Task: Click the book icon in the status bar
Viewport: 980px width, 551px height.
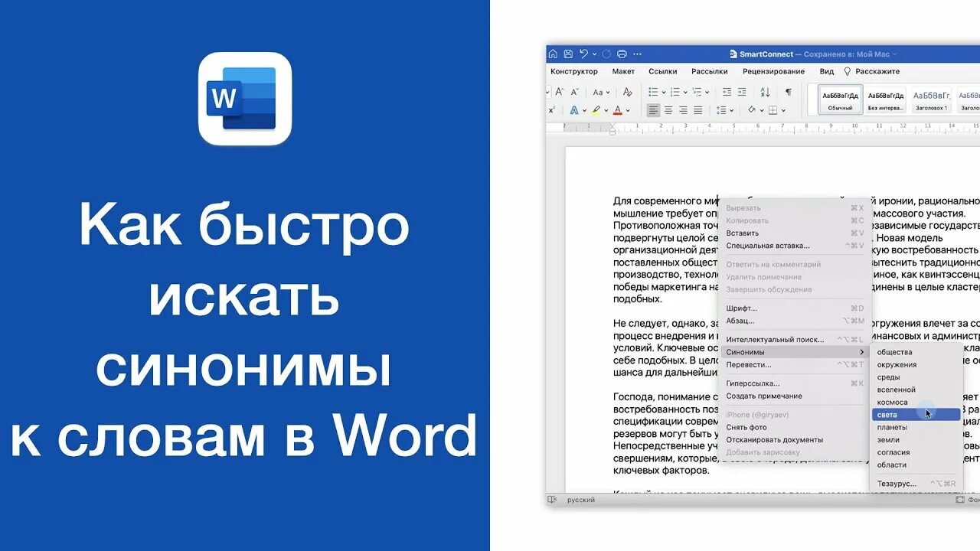Action: (552, 500)
